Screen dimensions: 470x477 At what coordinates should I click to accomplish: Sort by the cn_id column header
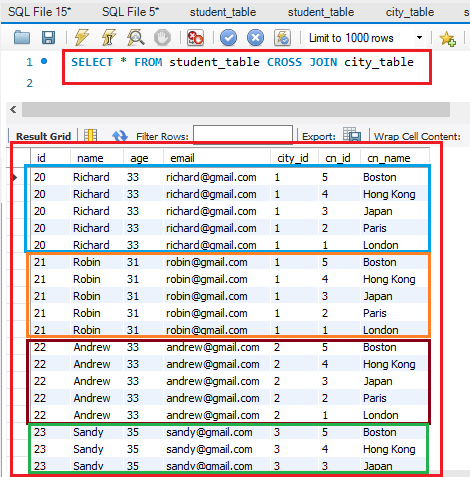tap(339, 158)
